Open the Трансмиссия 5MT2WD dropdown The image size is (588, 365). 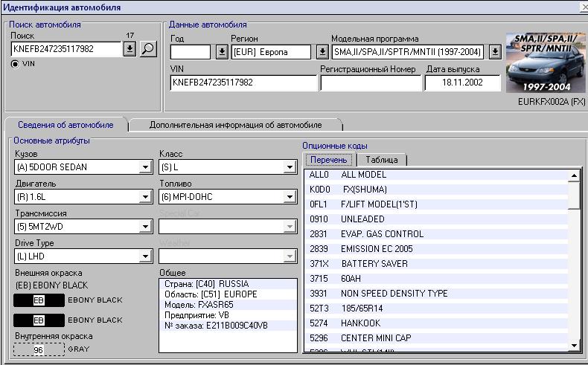pos(146,227)
